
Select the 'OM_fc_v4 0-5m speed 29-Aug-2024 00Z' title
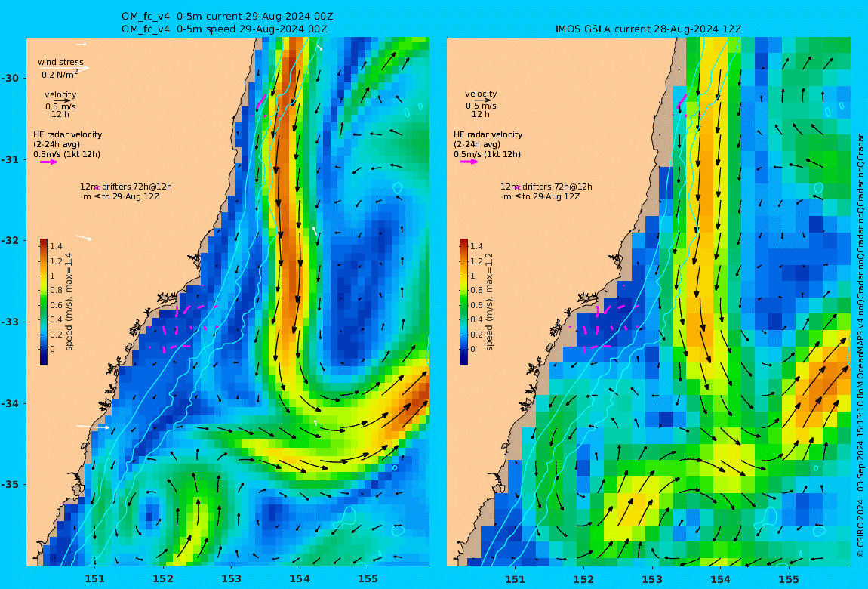click(x=224, y=29)
